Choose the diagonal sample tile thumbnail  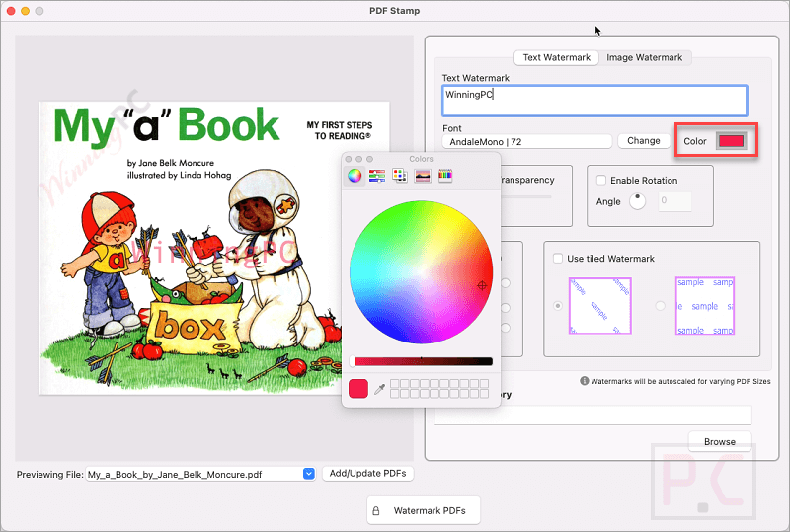[600, 306]
